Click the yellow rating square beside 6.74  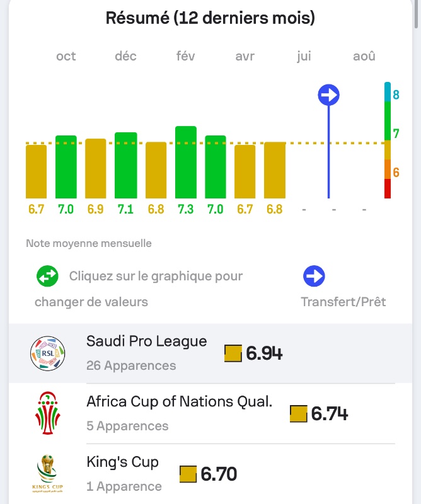(298, 414)
